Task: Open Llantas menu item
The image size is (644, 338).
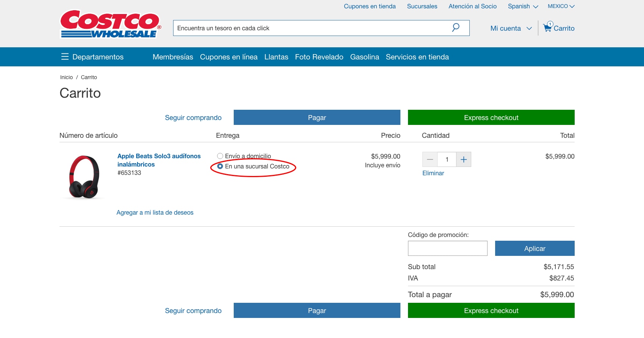Action: pos(276,57)
